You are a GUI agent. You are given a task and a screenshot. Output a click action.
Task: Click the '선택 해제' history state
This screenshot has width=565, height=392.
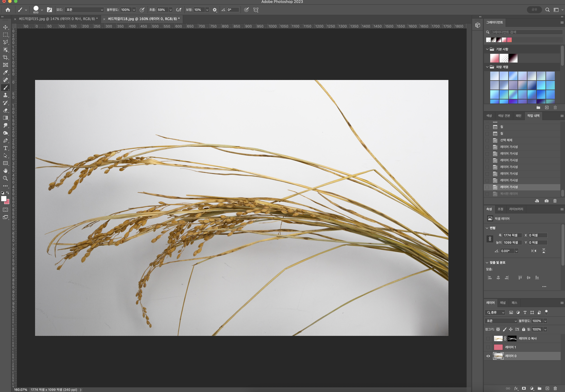point(506,140)
